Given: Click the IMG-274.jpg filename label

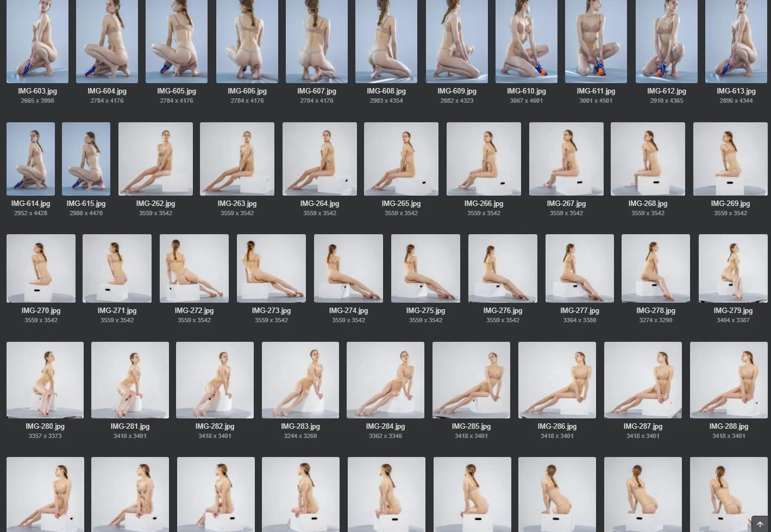Looking at the screenshot, I should coord(348,311).
